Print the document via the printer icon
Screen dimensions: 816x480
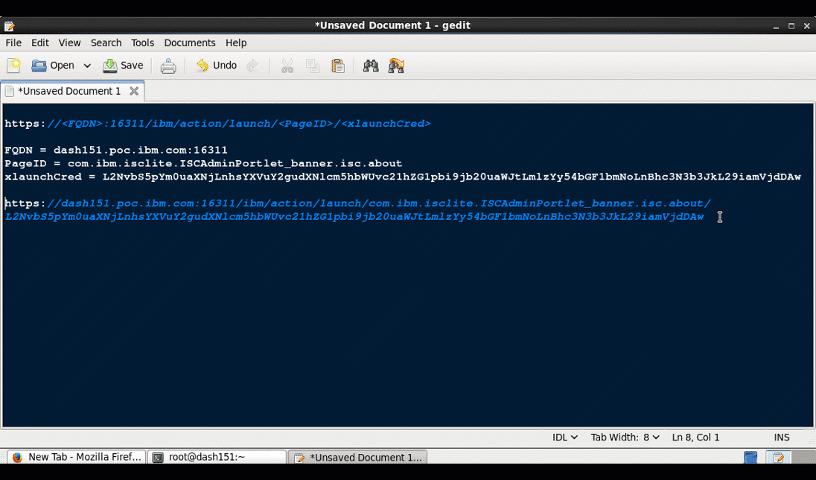168,66
